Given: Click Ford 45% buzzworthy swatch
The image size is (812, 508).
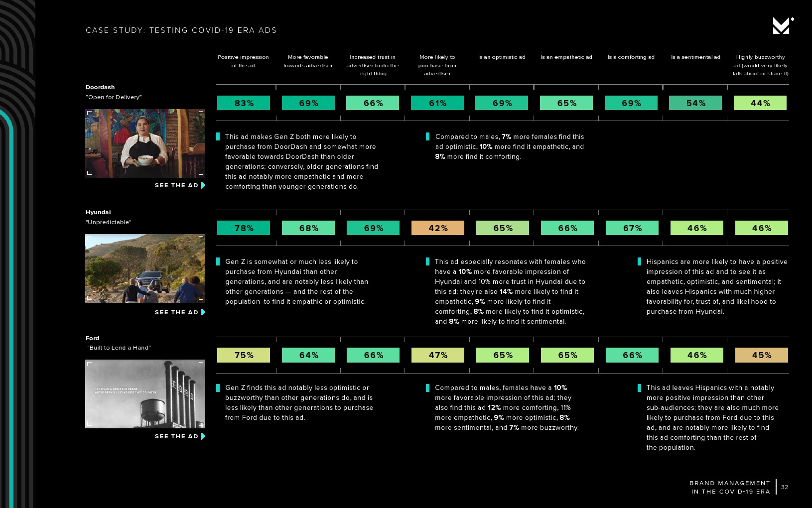Looking at the screenshot, I should [761, 355].
